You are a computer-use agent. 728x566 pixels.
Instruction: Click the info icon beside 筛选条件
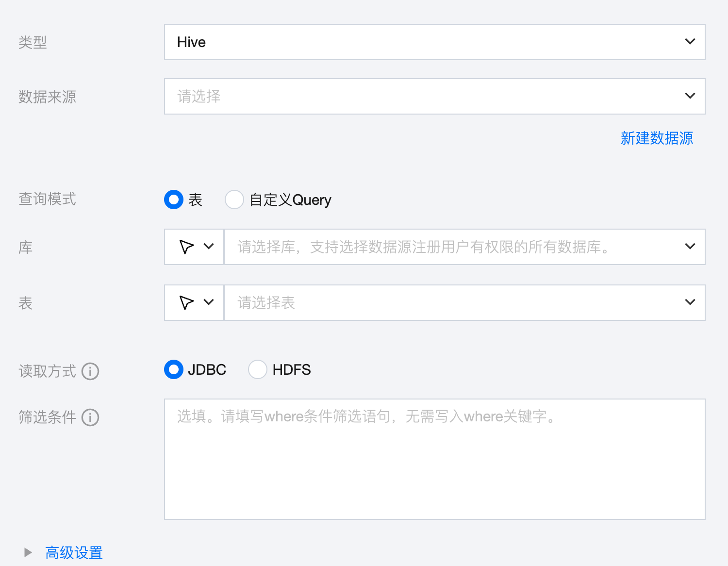[90, 417]
